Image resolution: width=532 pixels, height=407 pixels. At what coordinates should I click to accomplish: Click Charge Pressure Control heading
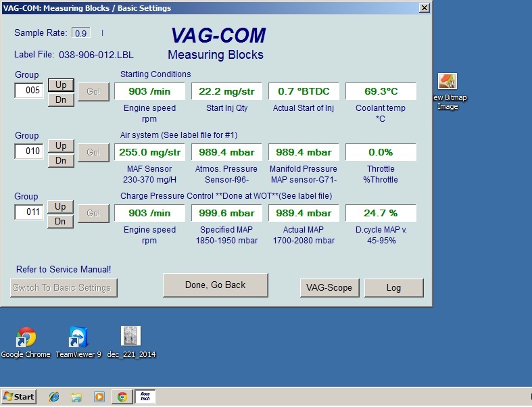(226, 196)
